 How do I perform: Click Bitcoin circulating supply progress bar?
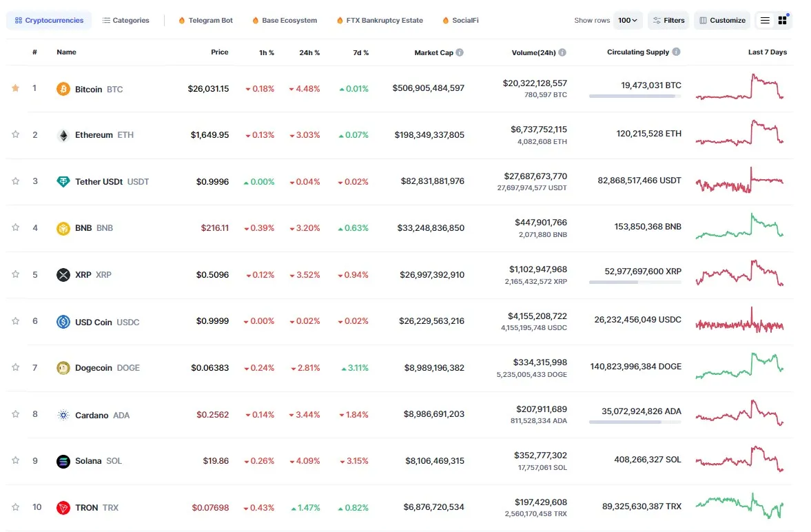coord(635,96)
